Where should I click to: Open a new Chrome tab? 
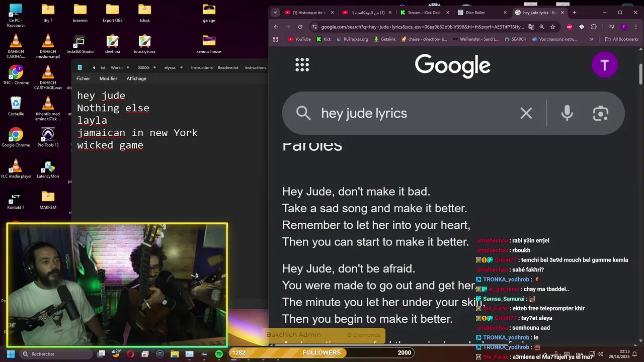tap(575, 13)
